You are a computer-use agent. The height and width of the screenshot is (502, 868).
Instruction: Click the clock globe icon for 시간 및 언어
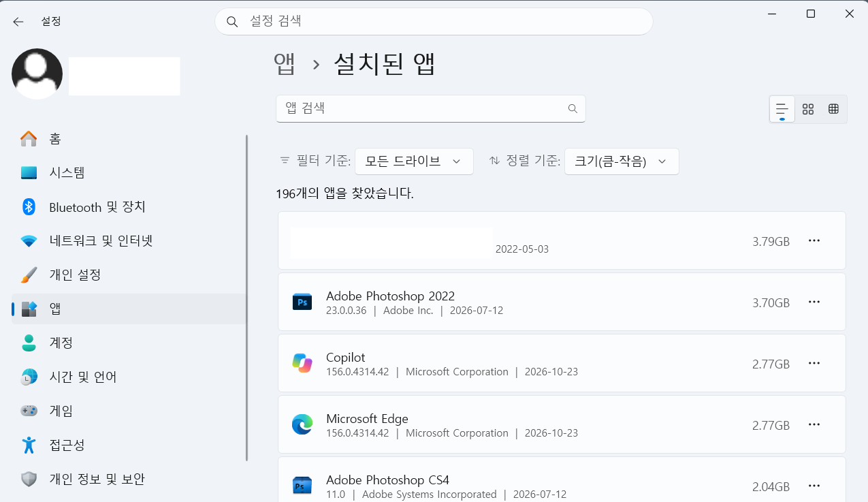click(x=29, y=377)
